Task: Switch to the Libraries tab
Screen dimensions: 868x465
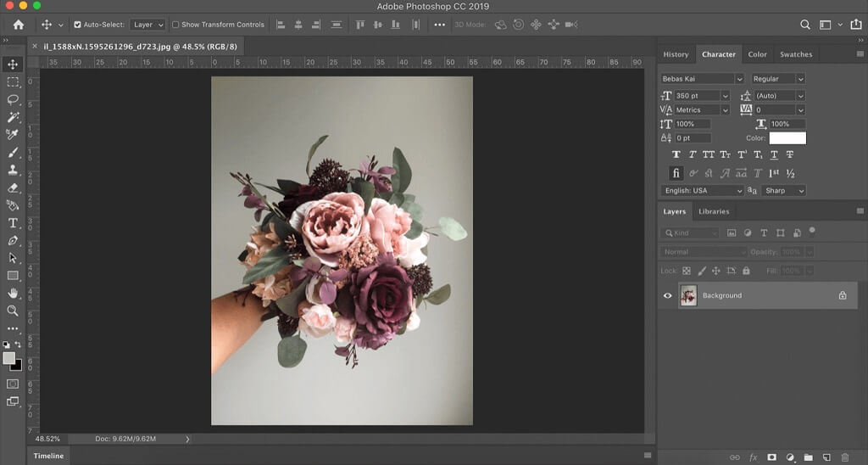Action: coord(714,212)
